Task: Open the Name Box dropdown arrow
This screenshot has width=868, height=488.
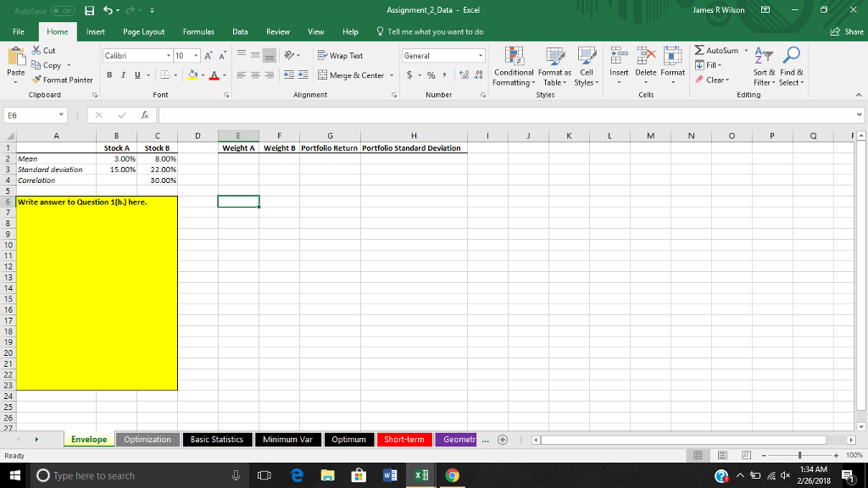Action: tap(61, 115)
